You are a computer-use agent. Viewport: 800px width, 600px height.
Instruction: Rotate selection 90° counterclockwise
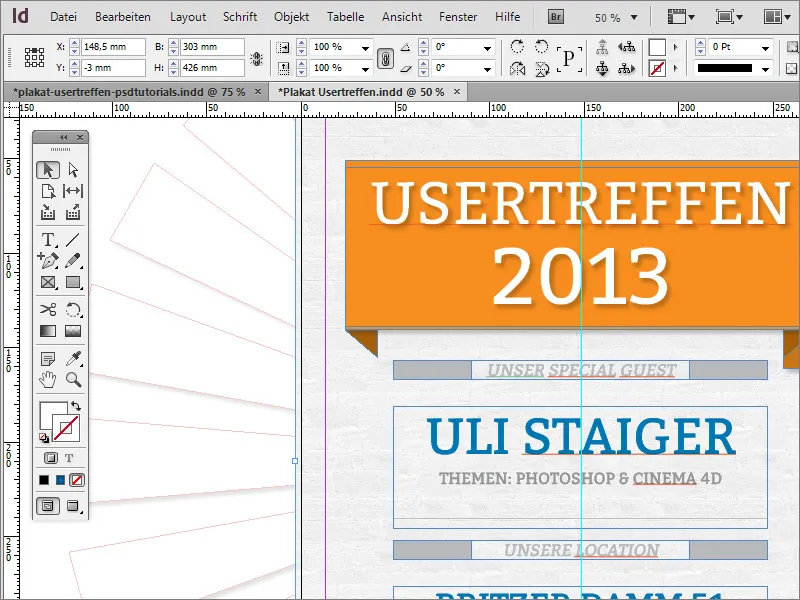(541, 47)
